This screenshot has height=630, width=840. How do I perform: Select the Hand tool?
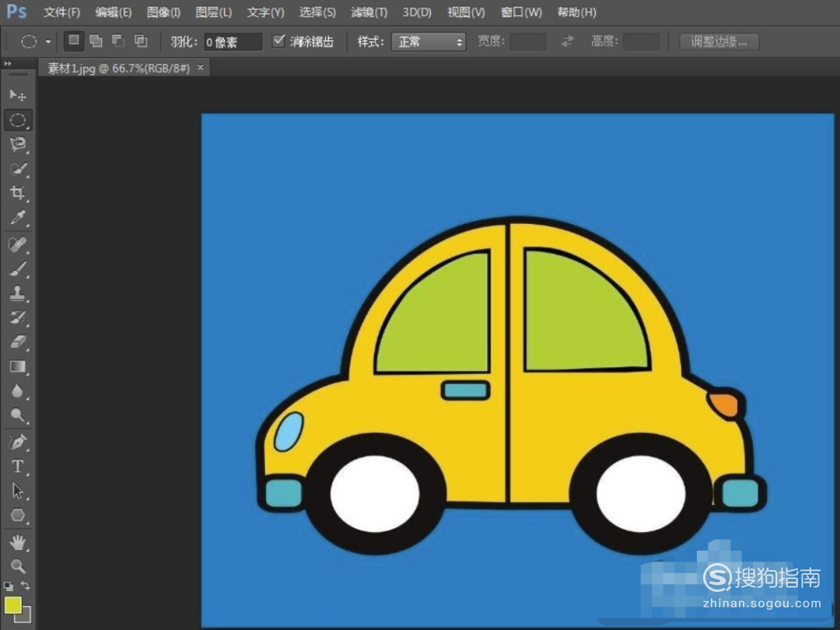18,543
